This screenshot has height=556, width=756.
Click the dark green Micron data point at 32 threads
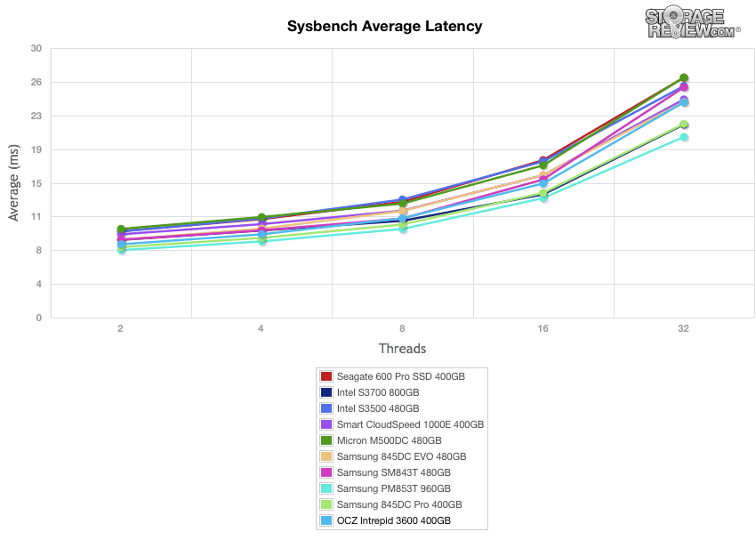tap(684, 77)
